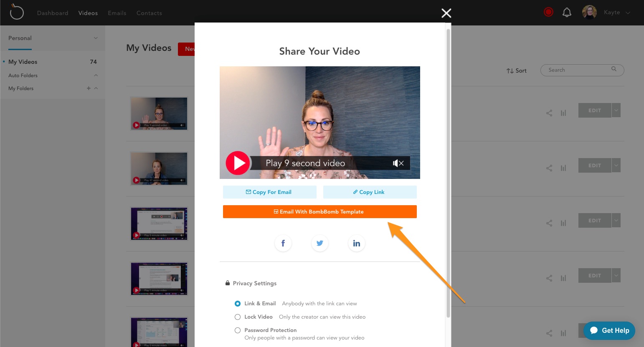Viewport: 644px width, 347px height.
Task: Click share icon for the 9 second video row
Action: [x=549, y=113]
